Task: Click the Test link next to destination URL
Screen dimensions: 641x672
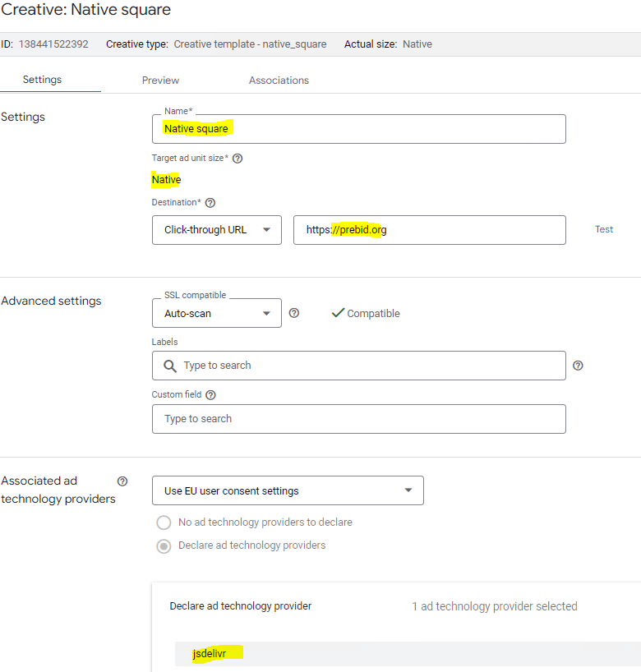Action: pyautogui.click(x=604, y=229)
